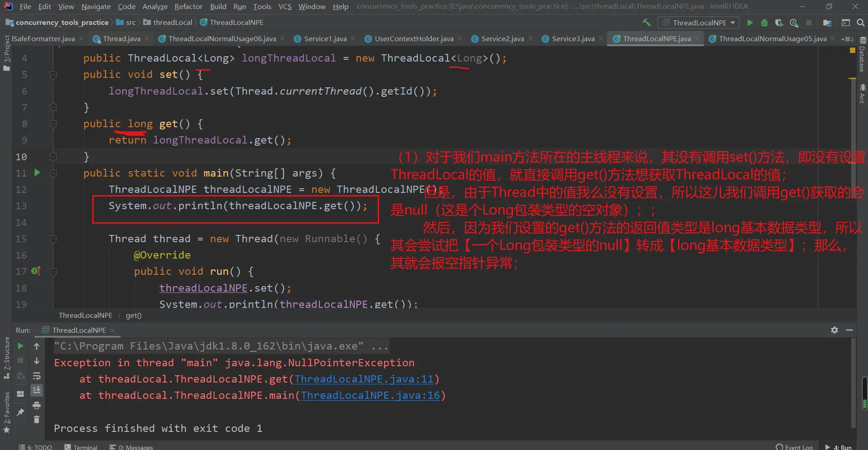Toggle soft-wrap in the Run console

tap(37, 376)
